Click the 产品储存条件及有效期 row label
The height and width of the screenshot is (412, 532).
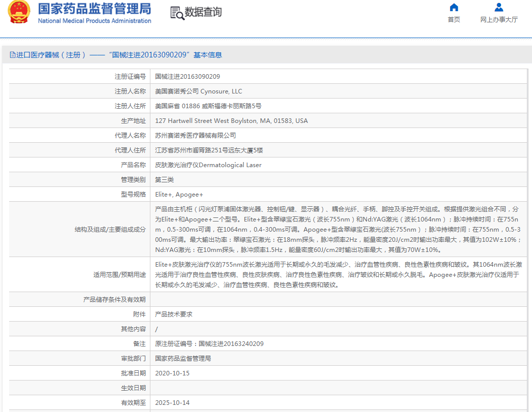point(114,299)
